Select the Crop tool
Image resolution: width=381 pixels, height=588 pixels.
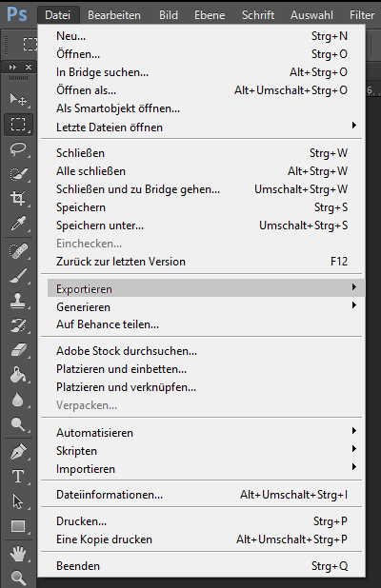tap(18, 198)
